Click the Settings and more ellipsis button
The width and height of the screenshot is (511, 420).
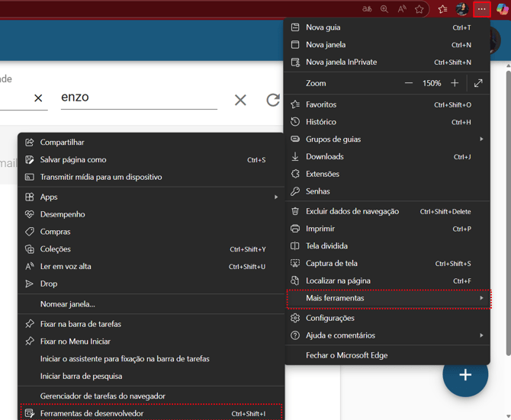click(x=481, y=9)
